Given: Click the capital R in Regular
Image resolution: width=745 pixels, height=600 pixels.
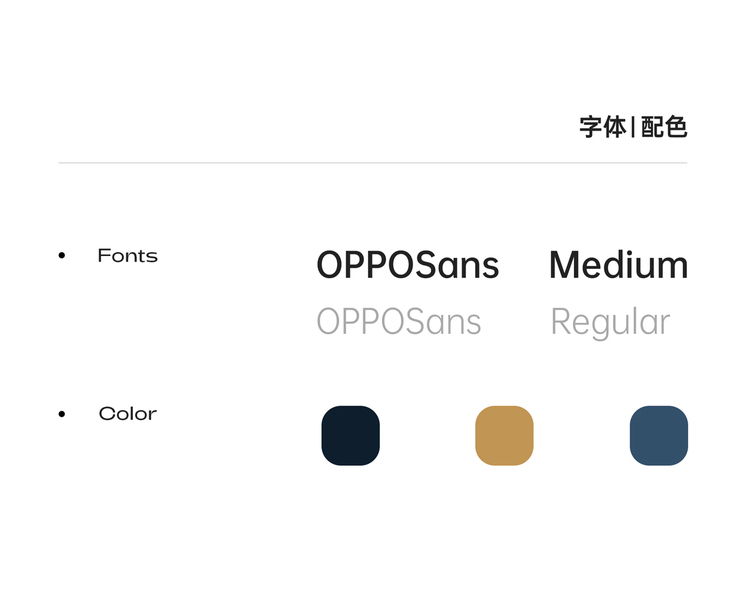Looking at the screenshot, I should [x=562, y=322].
